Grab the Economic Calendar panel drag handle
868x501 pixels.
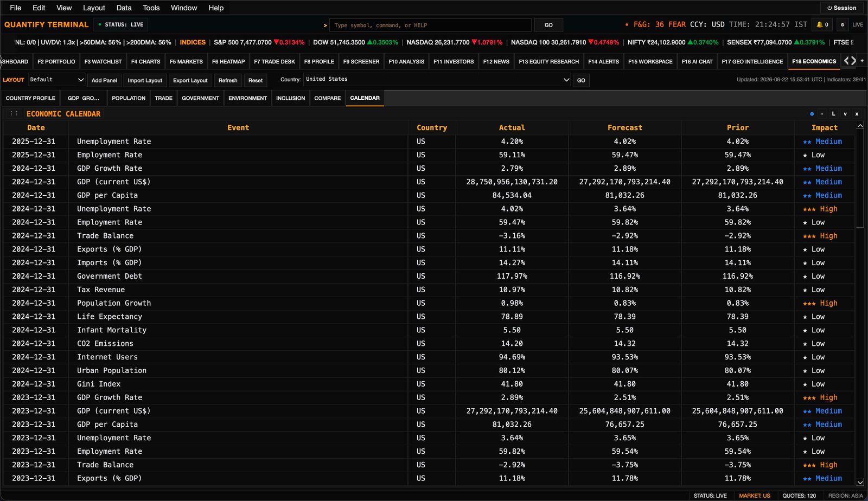coord(14,114)
